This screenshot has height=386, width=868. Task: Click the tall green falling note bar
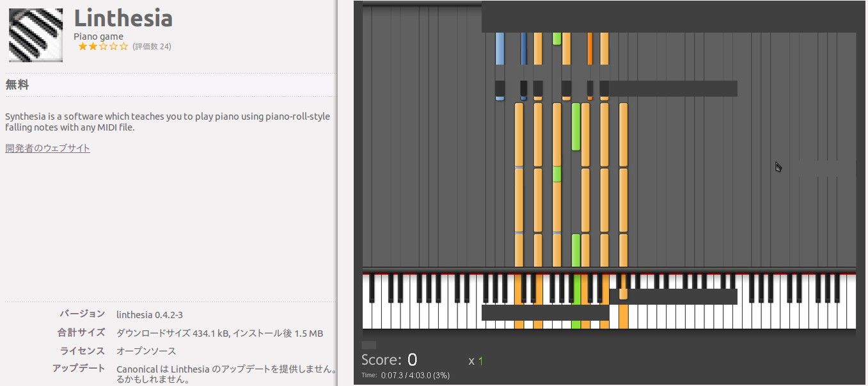[x=576, y=127]
